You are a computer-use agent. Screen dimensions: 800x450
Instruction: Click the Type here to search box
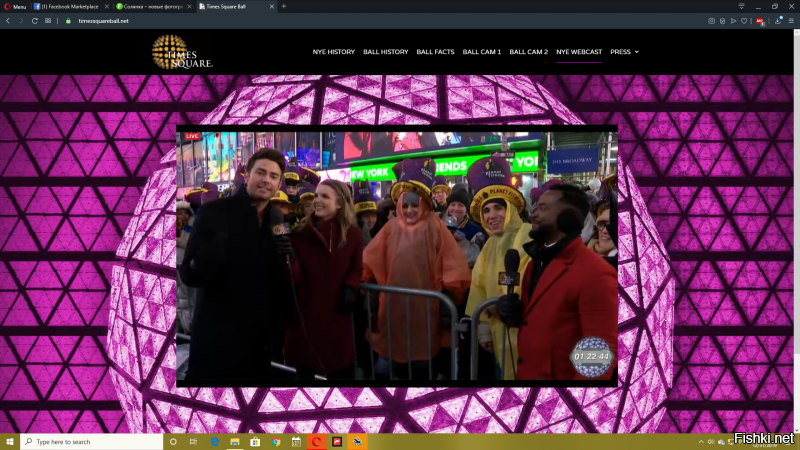(x=92, y=442)
